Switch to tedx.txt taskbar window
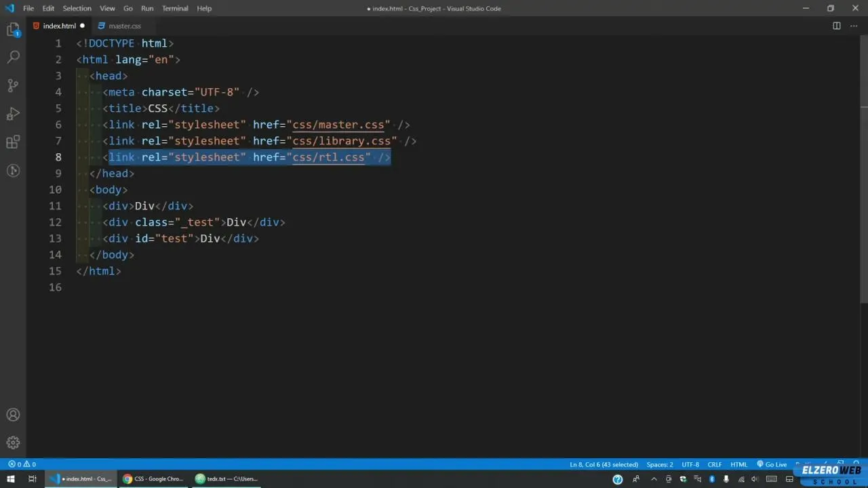 pos(226,479)
